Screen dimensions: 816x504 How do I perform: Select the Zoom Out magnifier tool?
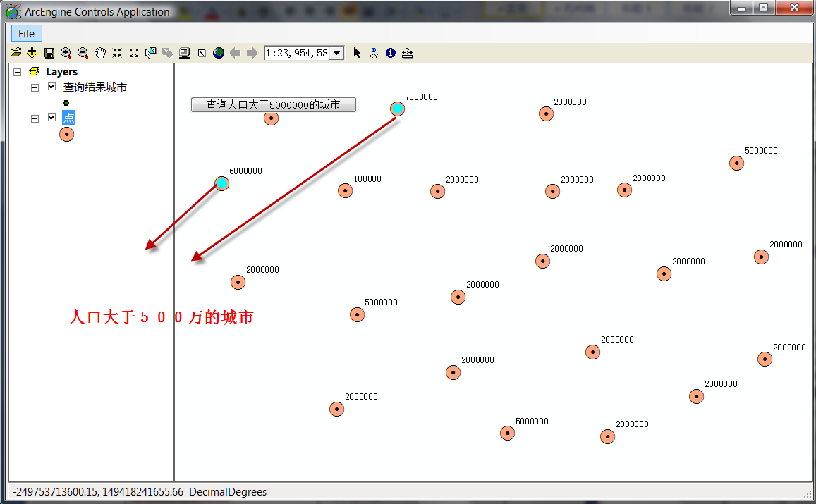click(83, 53)
